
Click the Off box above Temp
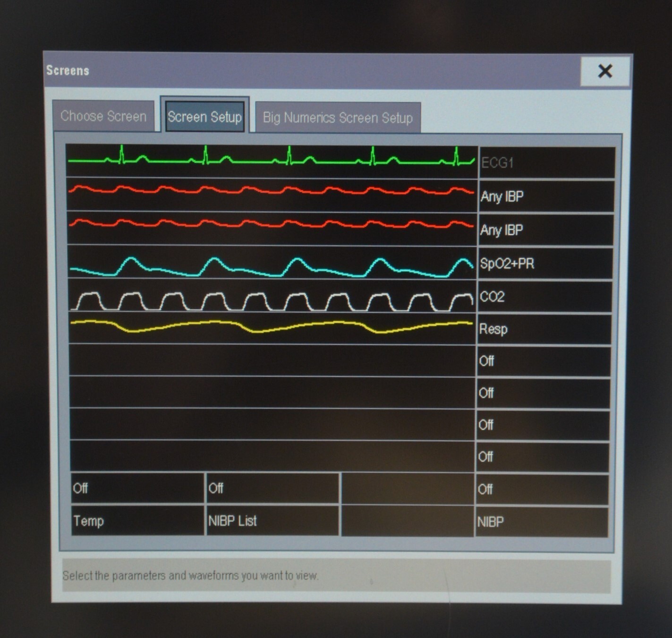point(137,488)
